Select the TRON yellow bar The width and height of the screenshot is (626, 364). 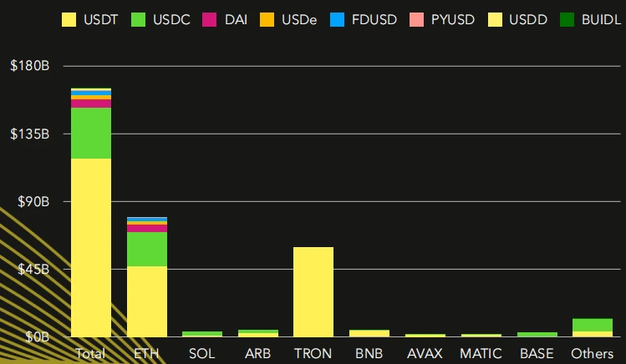tap(313, 291)
